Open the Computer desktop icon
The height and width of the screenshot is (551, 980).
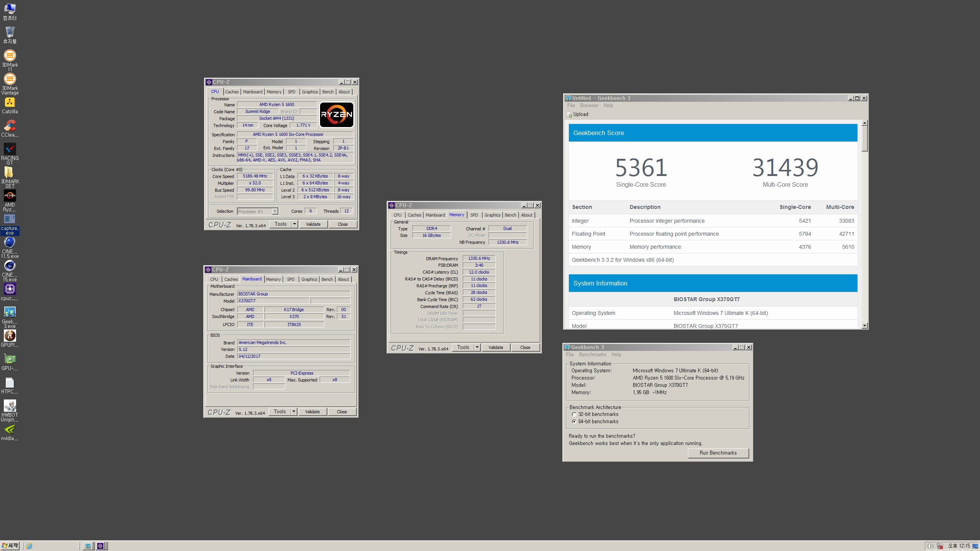pyautogui.click(x=10, y=12)
